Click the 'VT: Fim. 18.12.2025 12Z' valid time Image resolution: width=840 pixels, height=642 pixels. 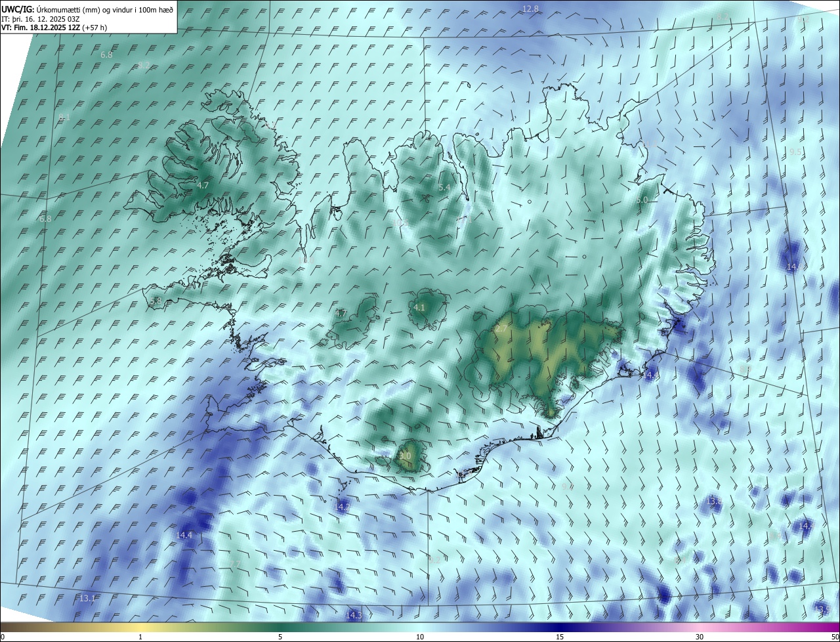coord(41,28)
